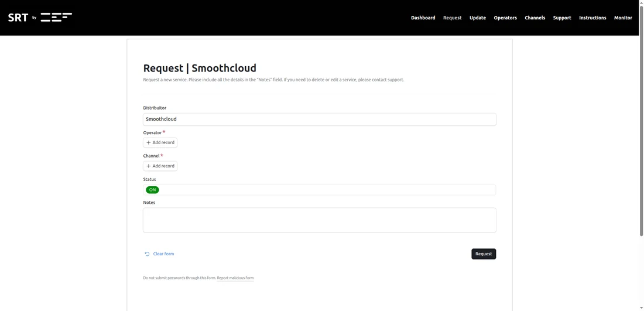Open the Monitor page
644x311 pixels.
(623, 18)
